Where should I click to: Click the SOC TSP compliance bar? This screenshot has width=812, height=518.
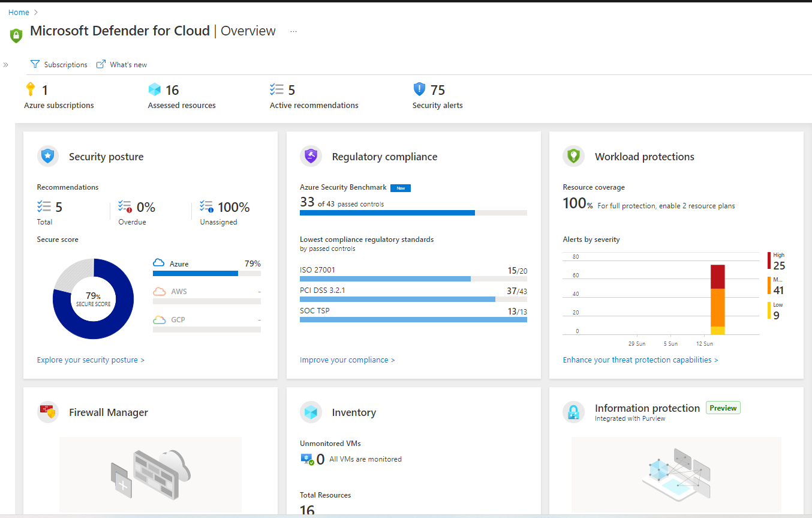point(413,319)
